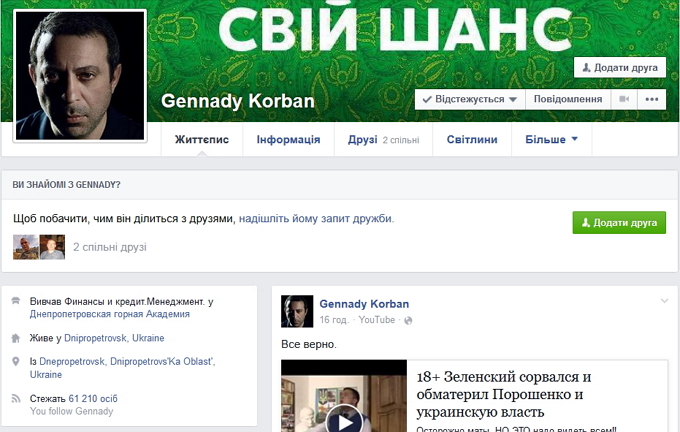Click Додати друга button on cover photo

pyautogui.click(x=620, y=68)
